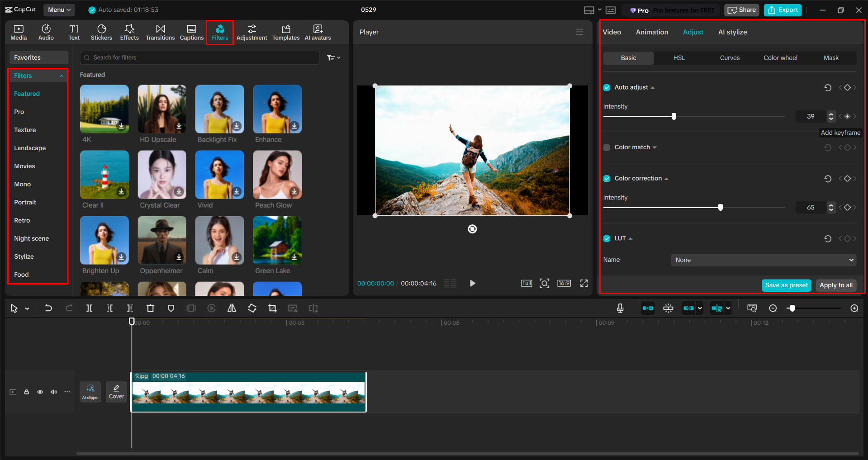The height and width of the screenshot is (460, 868).
Task: Switch to the Curves tab
Action: 730,58
